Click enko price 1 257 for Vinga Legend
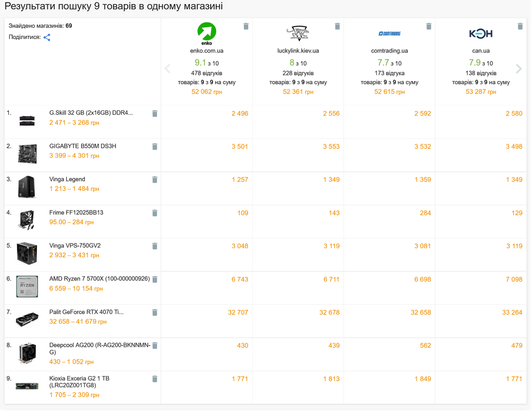The image size is (532, 411). [x=240, y=180]
